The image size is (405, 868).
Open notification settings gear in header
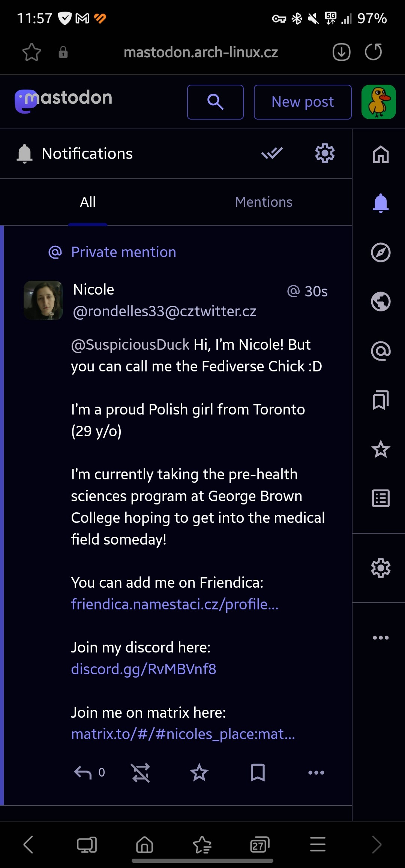[325, 153]
